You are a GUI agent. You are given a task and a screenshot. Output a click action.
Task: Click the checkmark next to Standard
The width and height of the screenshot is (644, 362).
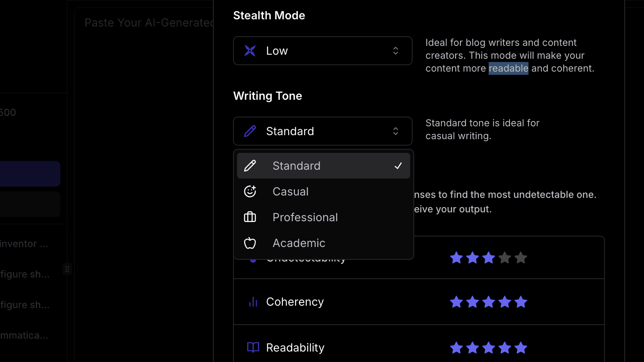pos(398,165)
